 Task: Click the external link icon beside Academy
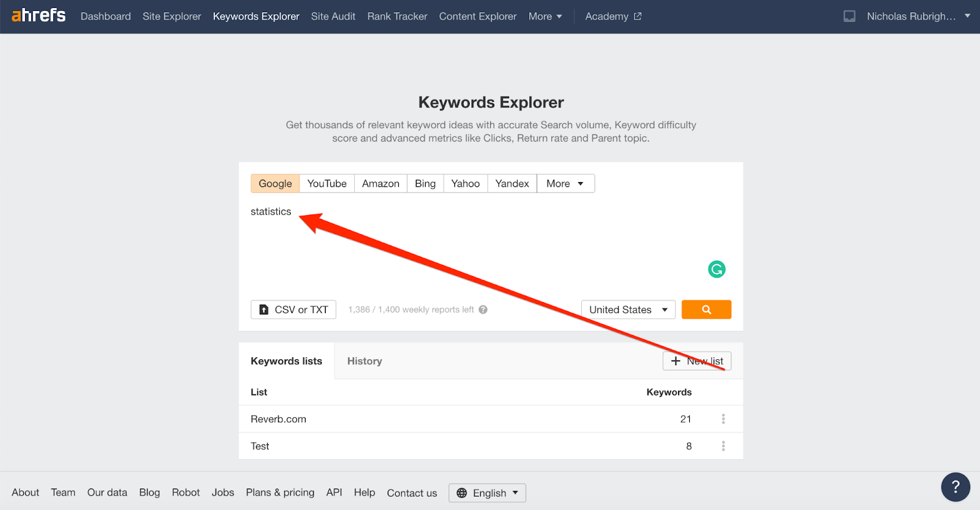(x=638, y=17)
